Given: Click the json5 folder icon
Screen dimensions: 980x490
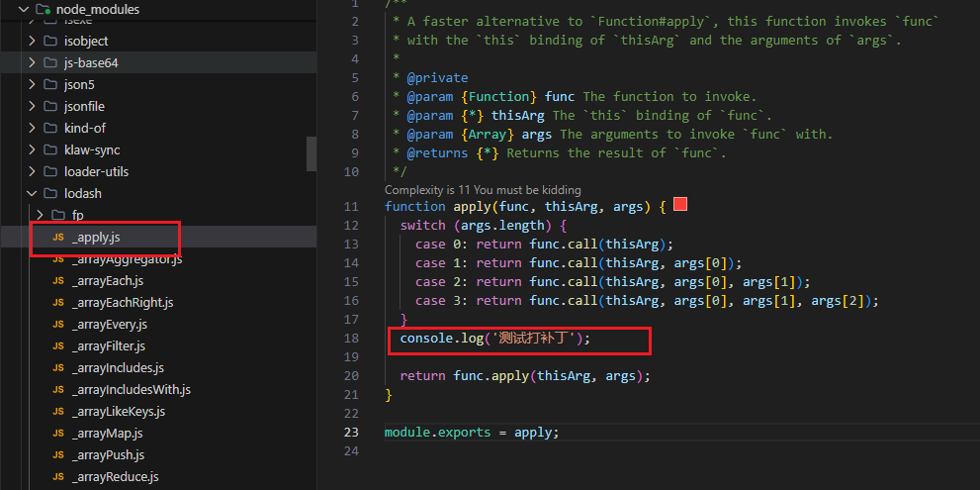Looking at the screenshot, I should 50,84.
